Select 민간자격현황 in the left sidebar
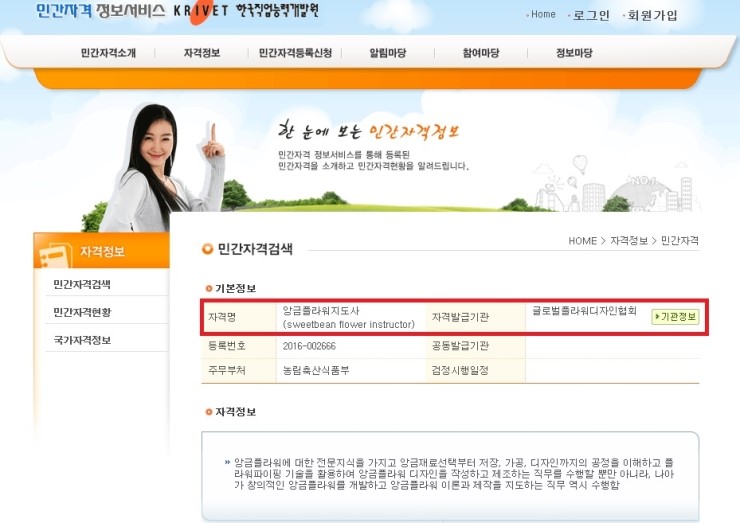The image size is (740, 523). coord(82,312)
